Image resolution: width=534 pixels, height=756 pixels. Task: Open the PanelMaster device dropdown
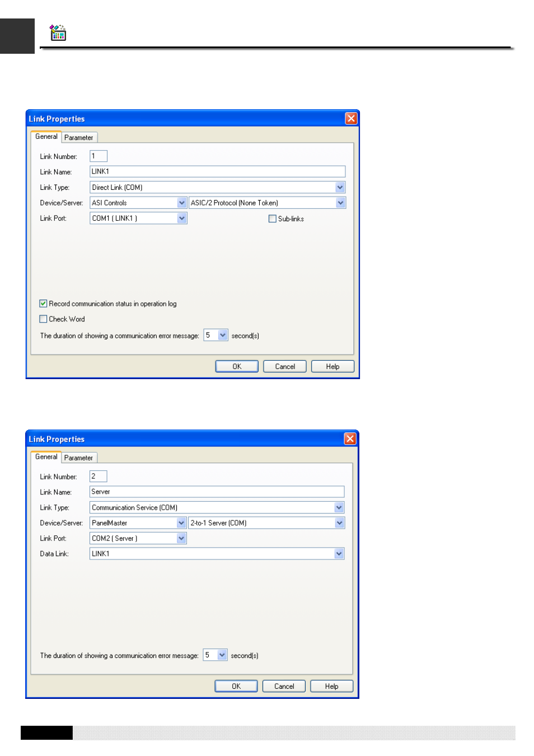(x=181, y=523)
